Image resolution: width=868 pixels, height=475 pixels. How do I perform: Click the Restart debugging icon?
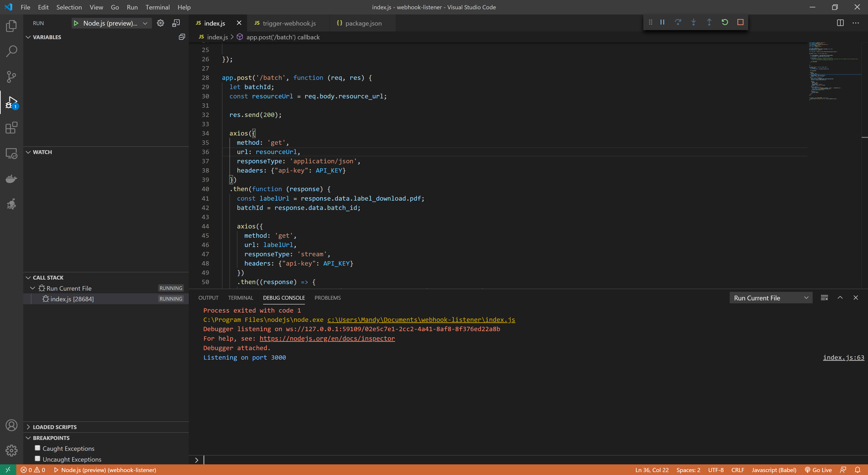724,22
